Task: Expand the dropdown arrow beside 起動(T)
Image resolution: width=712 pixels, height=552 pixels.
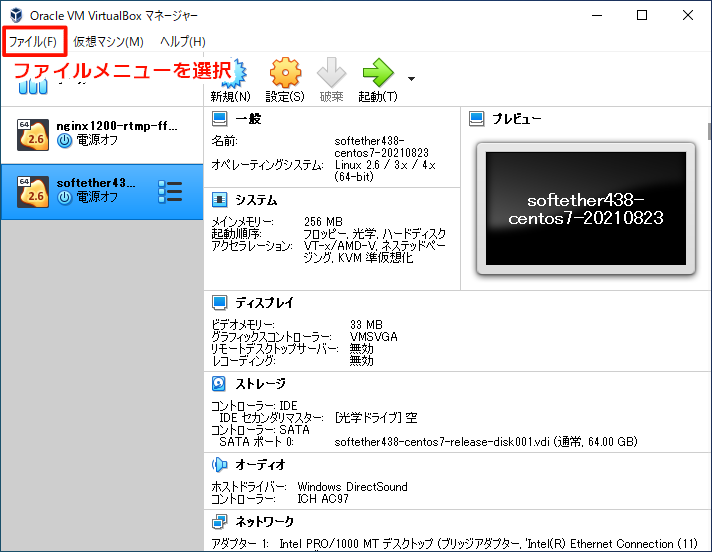Action: point(411,79)
